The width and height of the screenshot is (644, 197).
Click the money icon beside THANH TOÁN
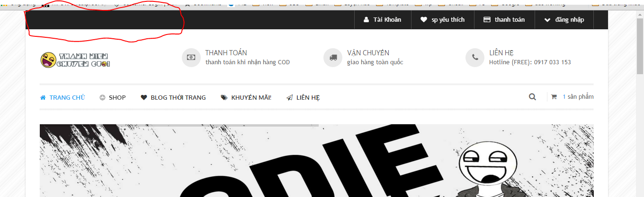pos(191,58)
